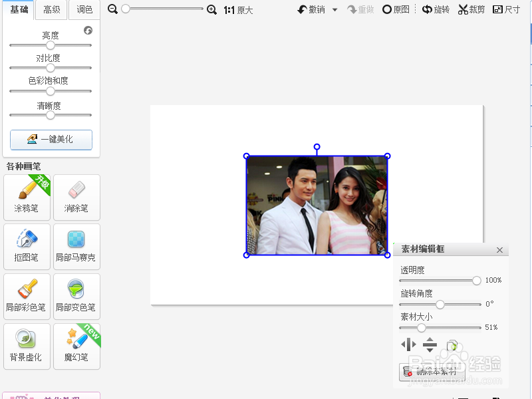Select the 局部变色笔 recolor tool
Screen dimensions: 532x399
coord(76,297)
